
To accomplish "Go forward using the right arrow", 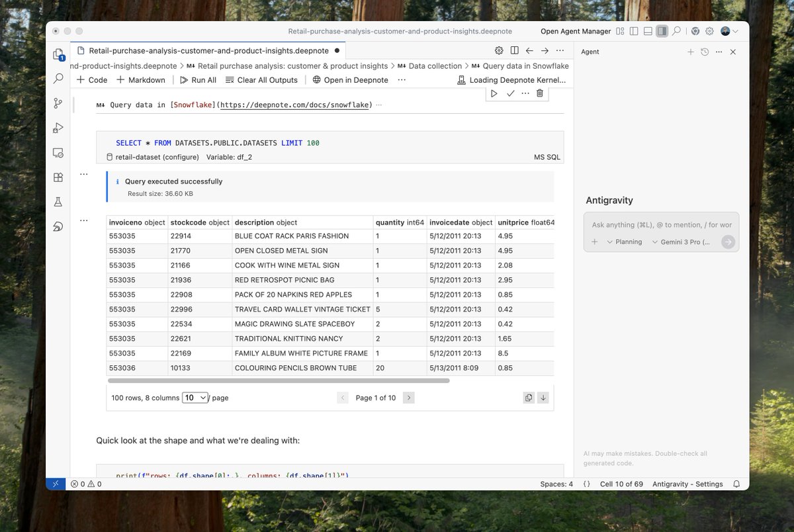I will pos(545,50).
